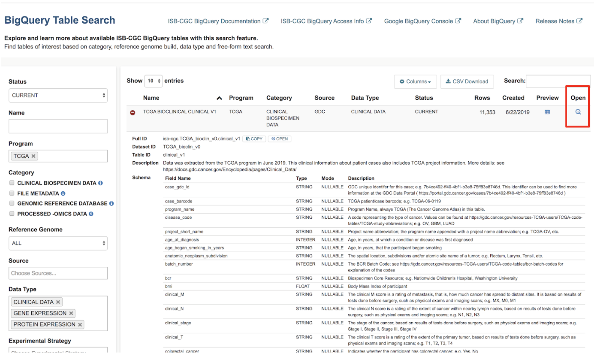Image resolution: width=603 pixels, height=364 pixels.
Task: Click info icon beside Genomic Reference Database
Action: point(111,204)
